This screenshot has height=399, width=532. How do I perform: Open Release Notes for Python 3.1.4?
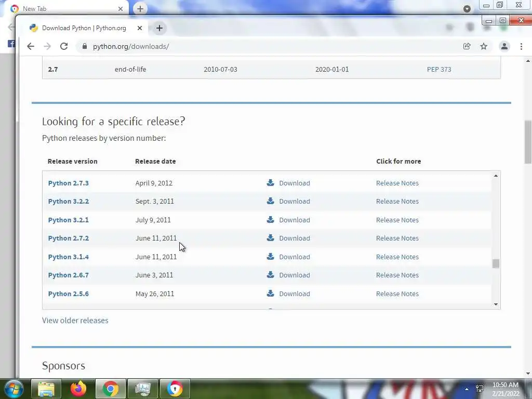point(397,257)
